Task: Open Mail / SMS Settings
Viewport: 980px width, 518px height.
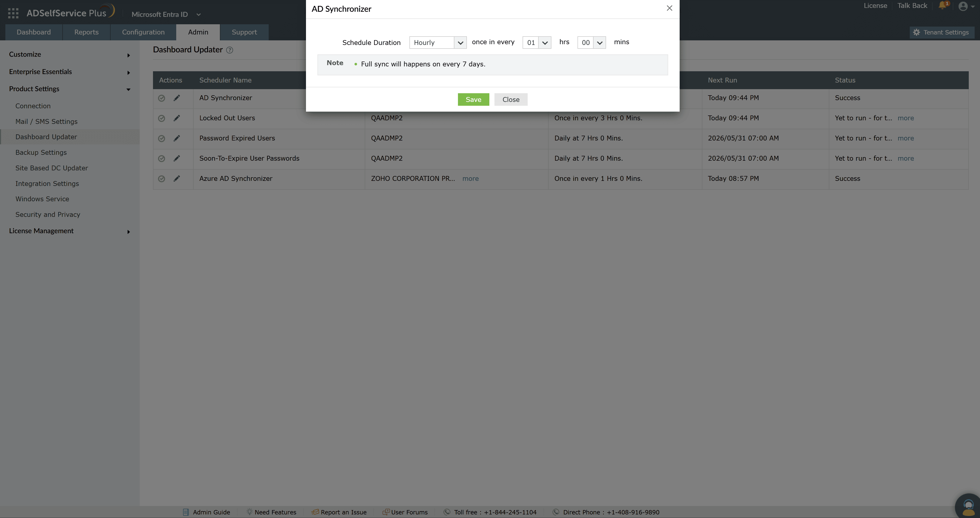Action: tap(46, 122)
